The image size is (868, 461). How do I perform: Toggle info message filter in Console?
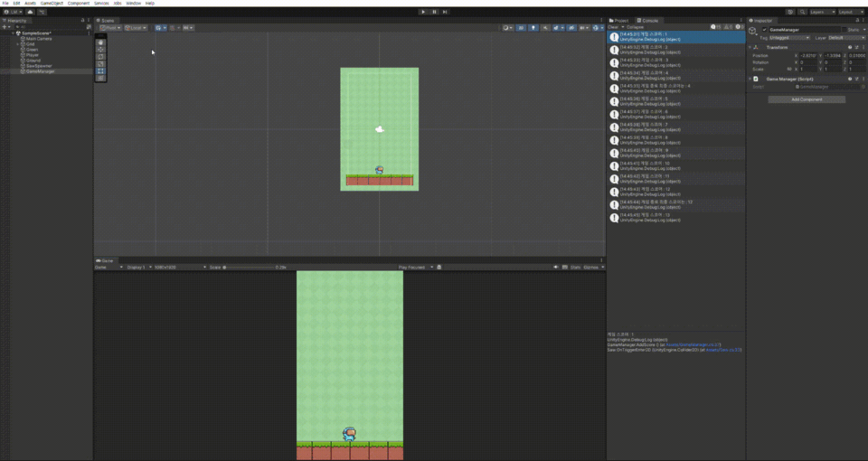716,27
